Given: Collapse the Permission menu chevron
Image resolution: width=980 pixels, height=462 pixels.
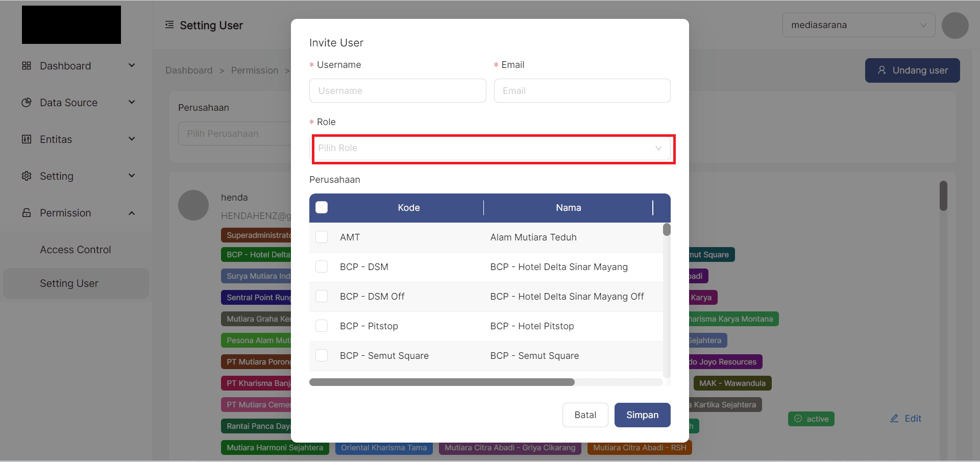Looking at the screenshot, I should click(132, 213).
